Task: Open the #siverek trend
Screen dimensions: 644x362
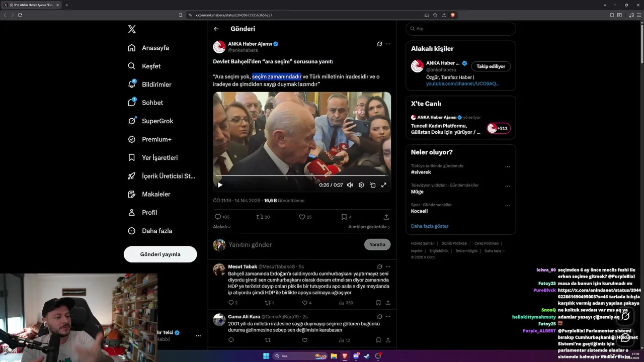Action: 421,172
